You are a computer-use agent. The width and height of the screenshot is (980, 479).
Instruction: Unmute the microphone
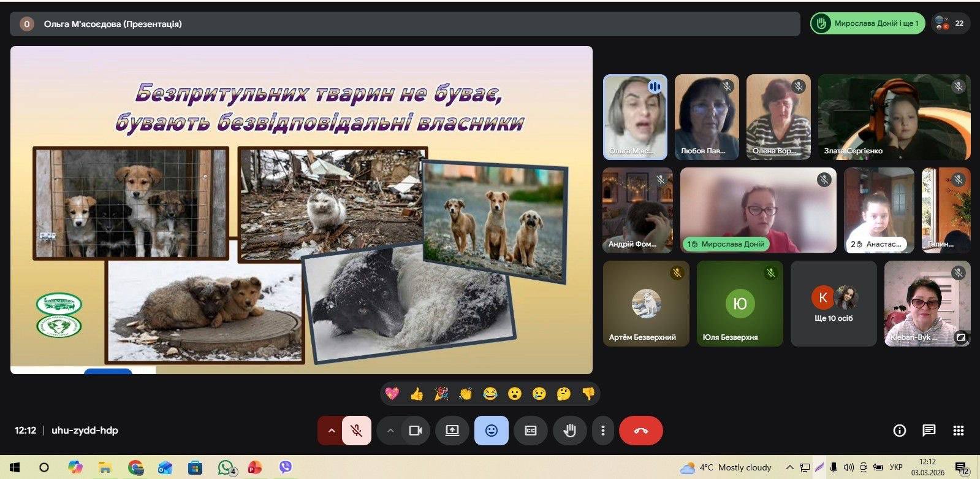click(356, 431)
